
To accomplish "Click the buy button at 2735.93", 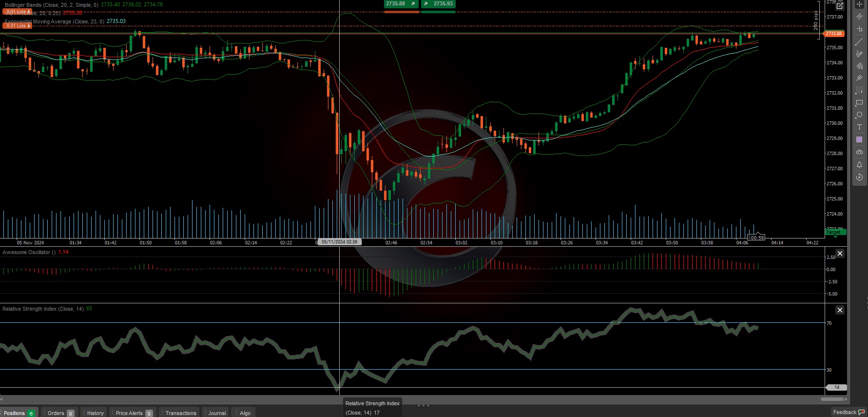I will click(x=438, y=4).
